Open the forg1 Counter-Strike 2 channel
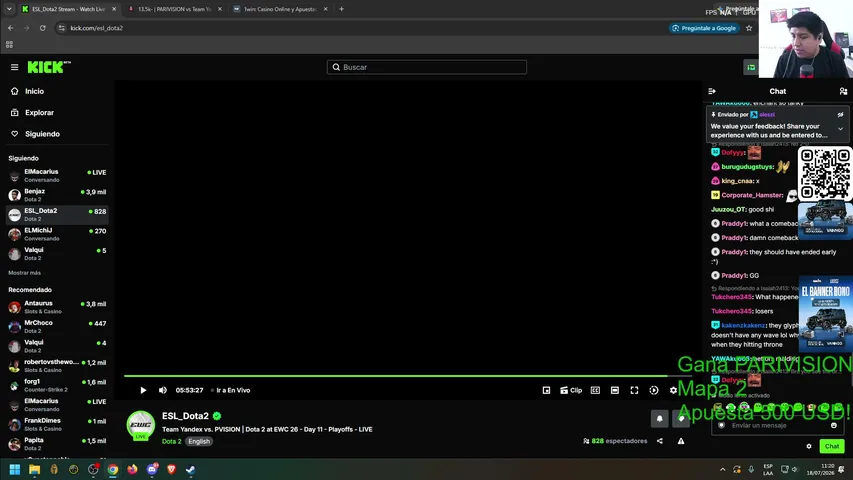The image size is (853, 480). click(57, 385)
